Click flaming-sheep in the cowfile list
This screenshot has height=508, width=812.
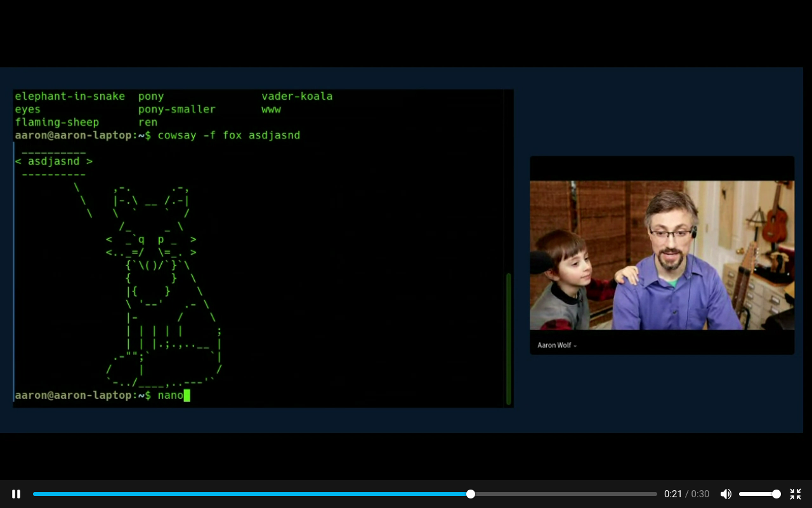click(x=57, y=123)
